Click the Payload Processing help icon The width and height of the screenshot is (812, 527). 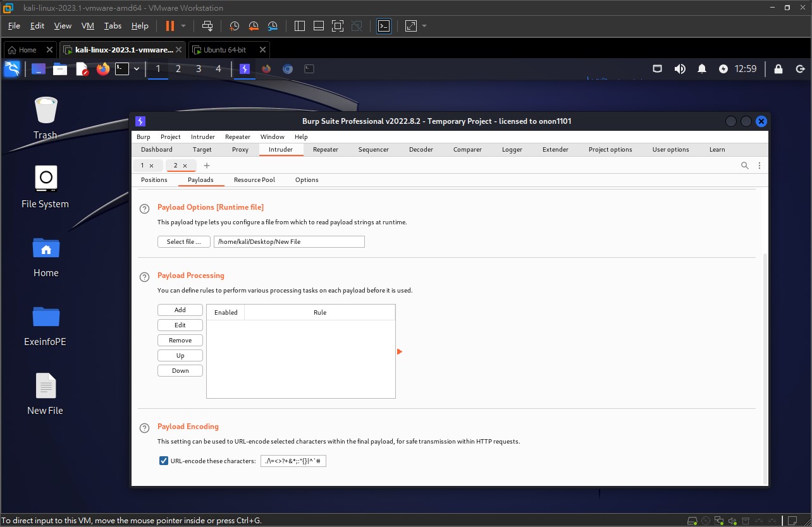tap(145, 276)
